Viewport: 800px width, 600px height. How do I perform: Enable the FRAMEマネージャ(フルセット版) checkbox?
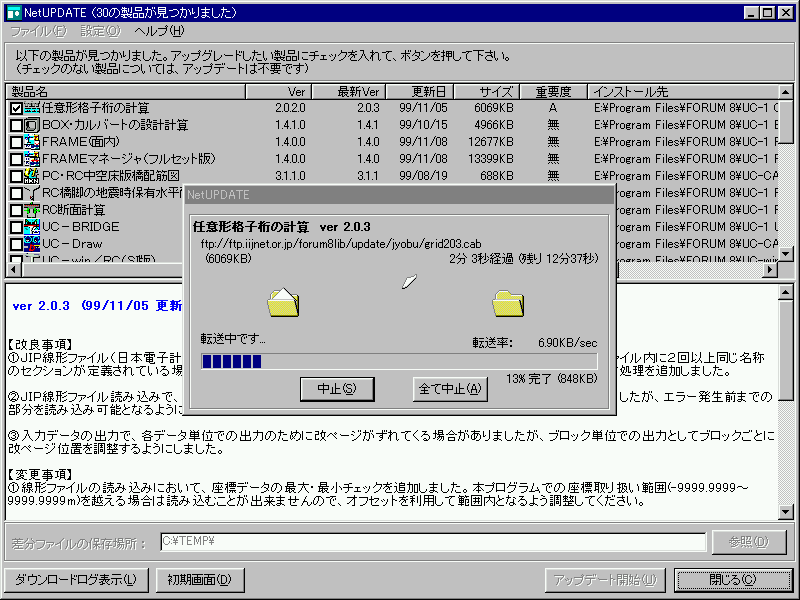pyautogui.click(x=16, y=159)
